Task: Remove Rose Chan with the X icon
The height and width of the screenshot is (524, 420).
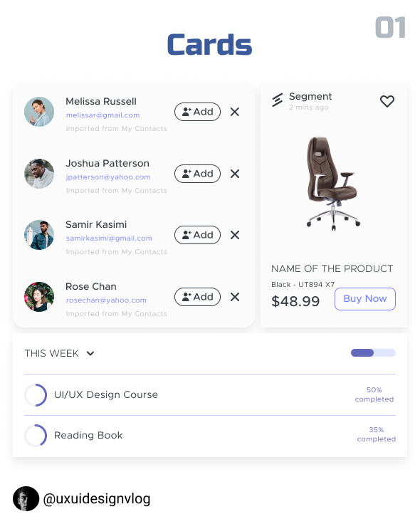Action: point(235,297)
